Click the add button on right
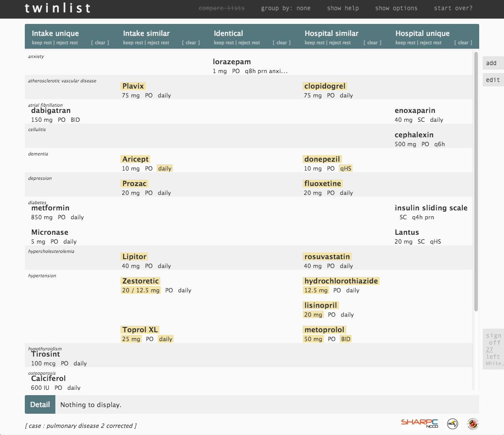The width and height of the screenshot is (504, 435). 493,63
